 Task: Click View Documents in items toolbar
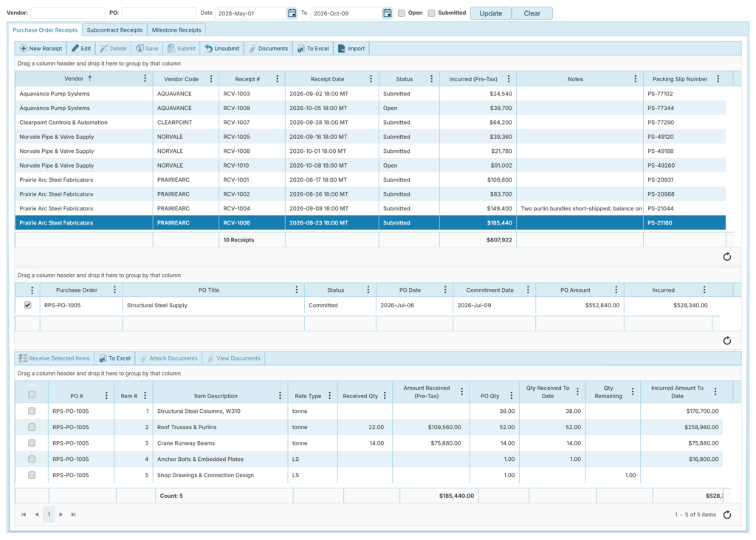[234, 358]
